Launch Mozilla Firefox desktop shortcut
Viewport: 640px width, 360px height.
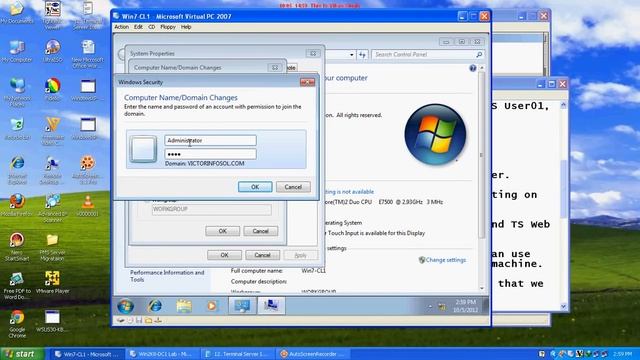(17, 205)
